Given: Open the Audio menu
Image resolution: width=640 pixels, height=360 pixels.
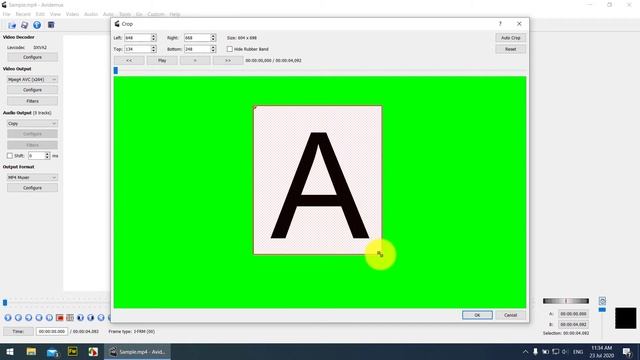Looking at the screenshot, I should [x=91, y=14].
